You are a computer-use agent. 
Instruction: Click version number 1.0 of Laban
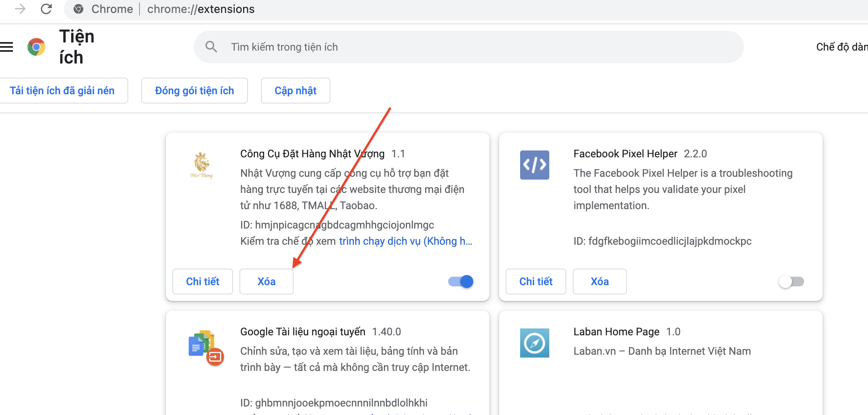[673, 332]
